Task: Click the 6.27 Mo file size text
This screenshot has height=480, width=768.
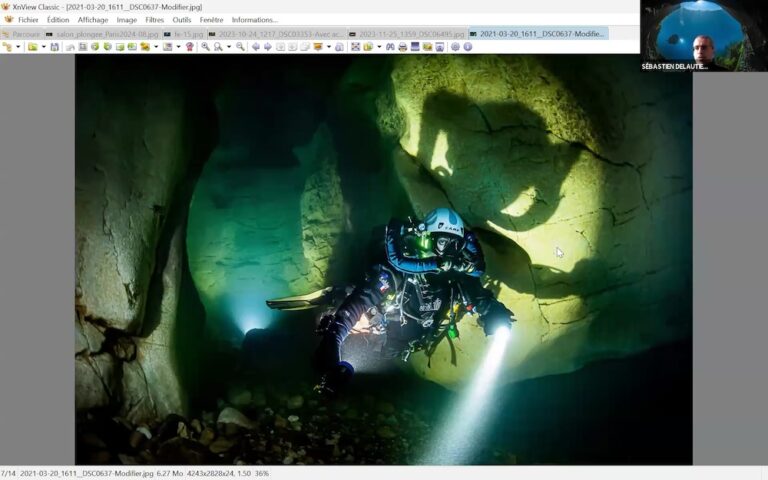Action: coord(169,474)
